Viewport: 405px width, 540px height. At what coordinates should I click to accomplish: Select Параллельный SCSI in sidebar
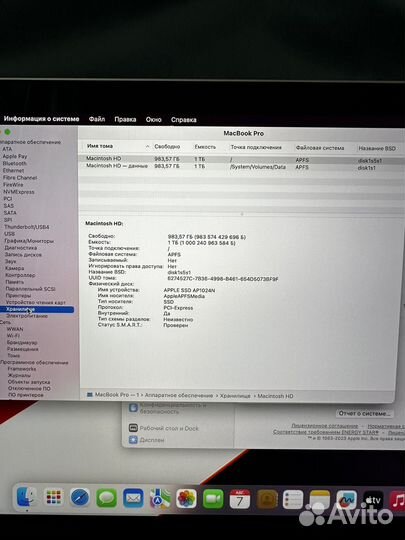31,289
